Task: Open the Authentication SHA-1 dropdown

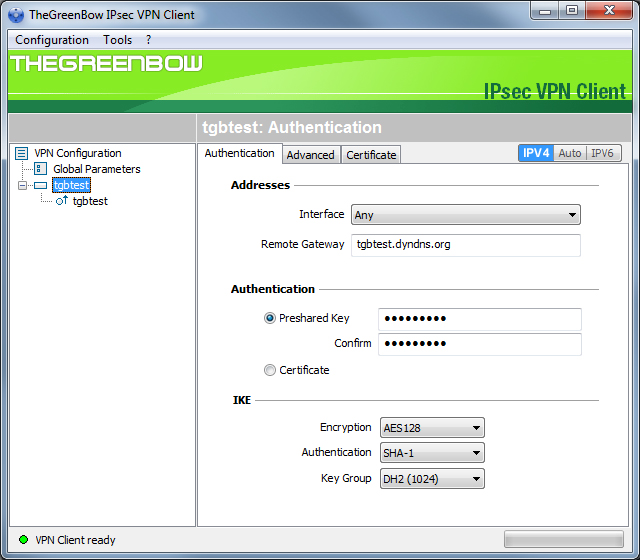Action: pyautogui.click(x=432, y=453)
